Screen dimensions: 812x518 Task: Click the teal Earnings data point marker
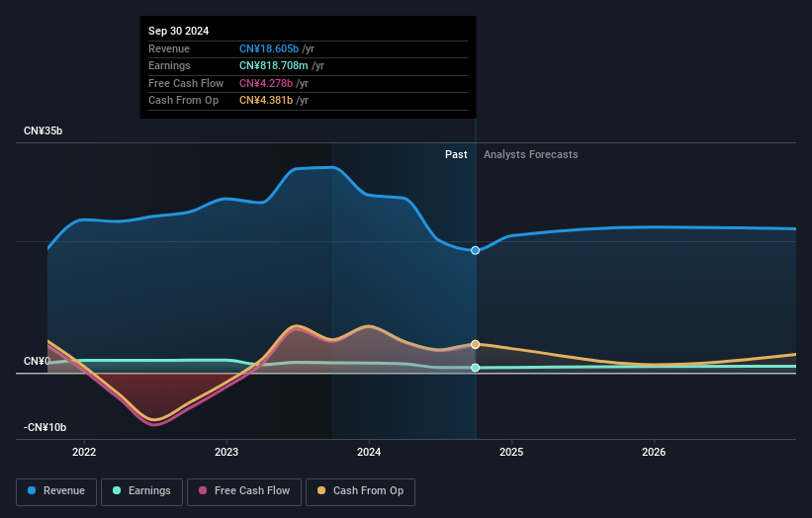coord(475,368)
